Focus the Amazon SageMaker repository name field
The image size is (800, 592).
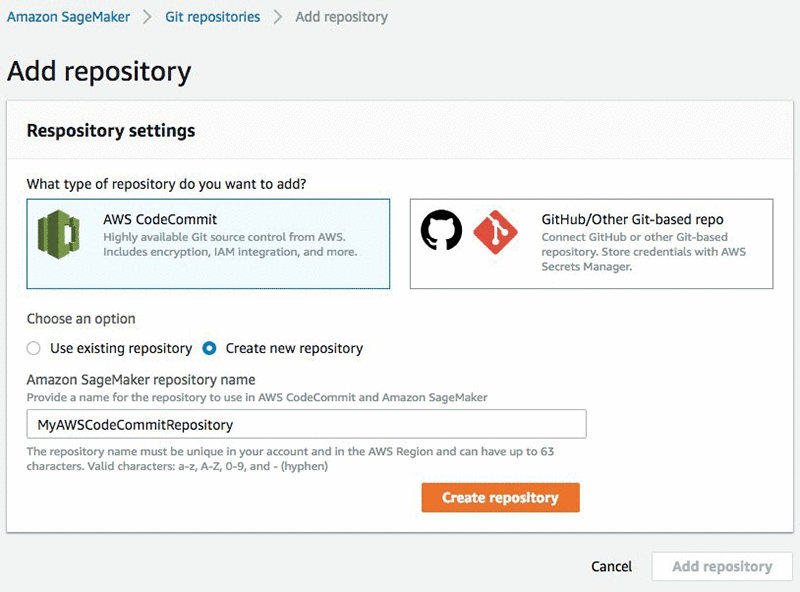306,424
